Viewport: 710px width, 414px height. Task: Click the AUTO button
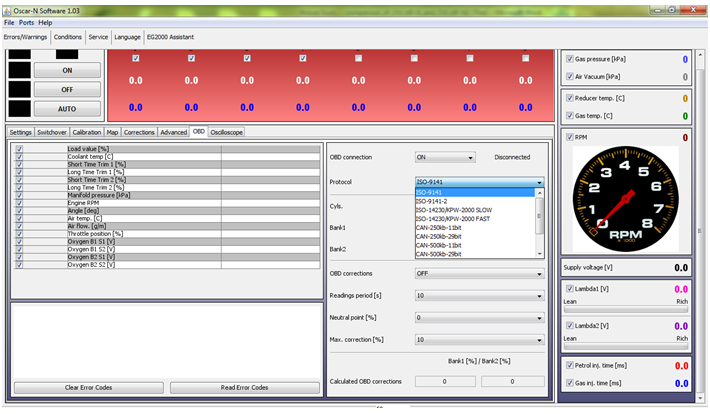67,109
